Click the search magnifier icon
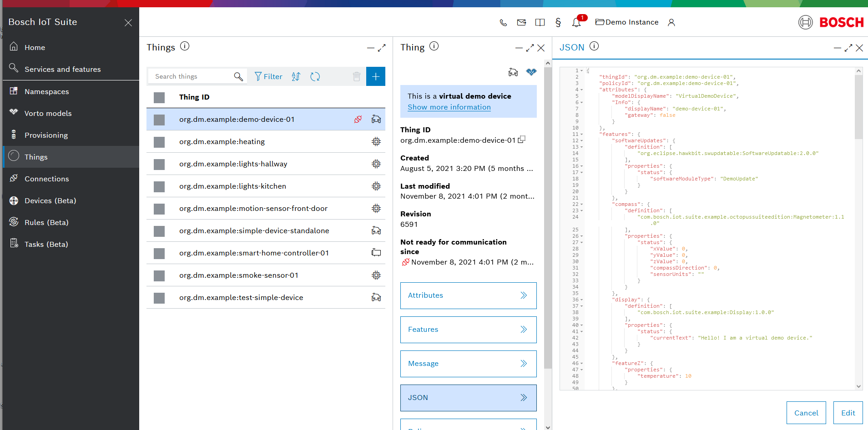868x430 pixels. pyautogui.click(x=238, y=76)
